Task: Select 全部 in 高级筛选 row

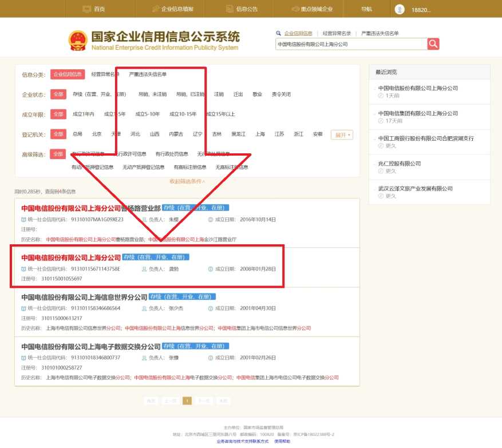Action: click(58, 153)
